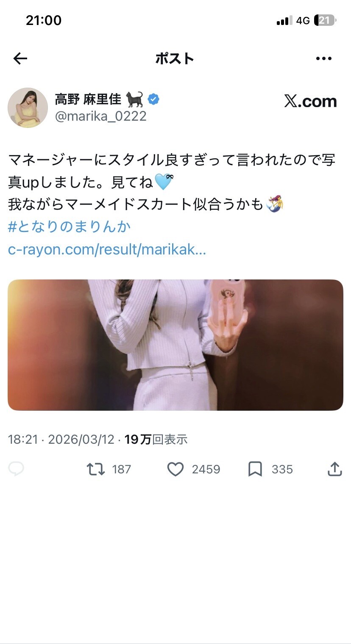Open the c-rayon.com link
This screenshot has width=351, height=644.
[107, 250]
